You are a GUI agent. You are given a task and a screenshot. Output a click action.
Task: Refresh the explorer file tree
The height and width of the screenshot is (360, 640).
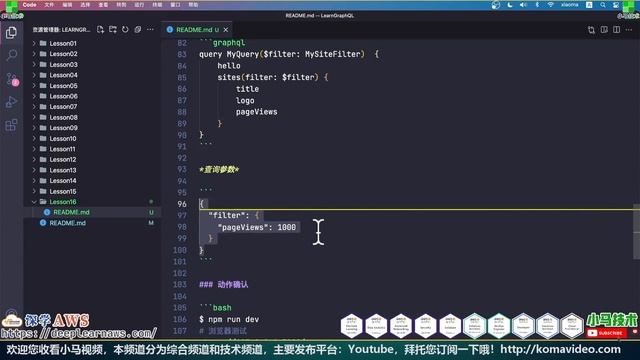(x=125, y=29)
